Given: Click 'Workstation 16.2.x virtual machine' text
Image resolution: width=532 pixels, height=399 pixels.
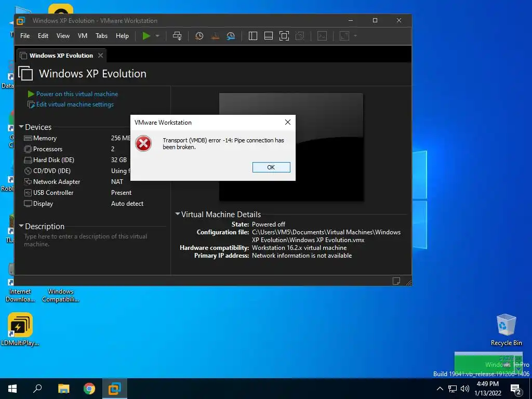Looking at the screenshot, I should click(299, 248).
